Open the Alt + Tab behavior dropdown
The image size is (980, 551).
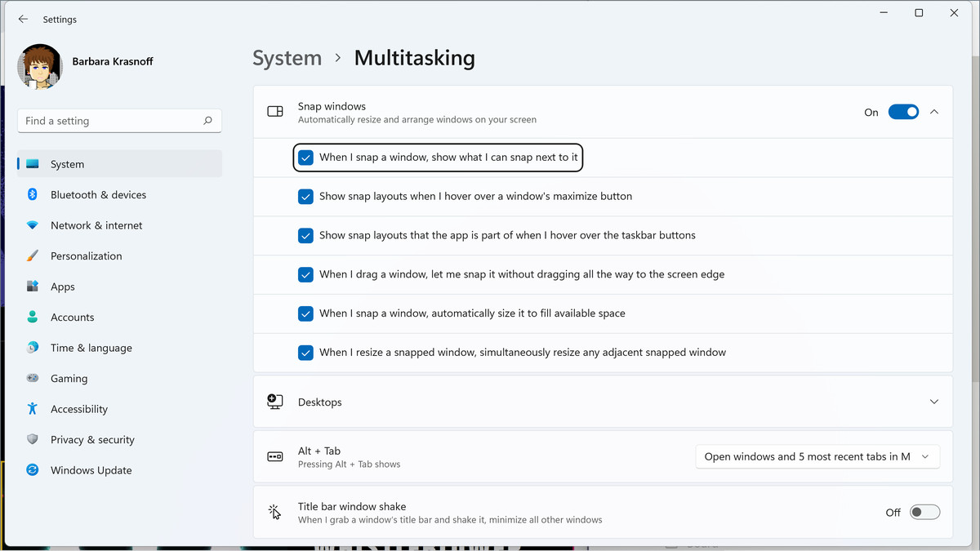pos(817,456)
